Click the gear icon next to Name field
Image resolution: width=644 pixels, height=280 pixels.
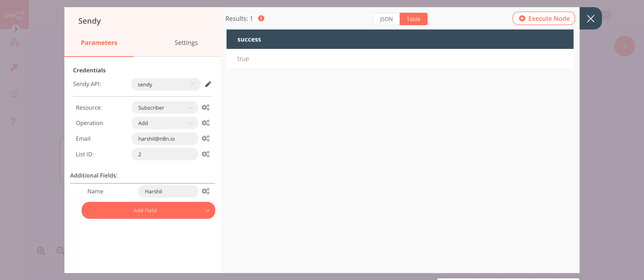point(206,191)
